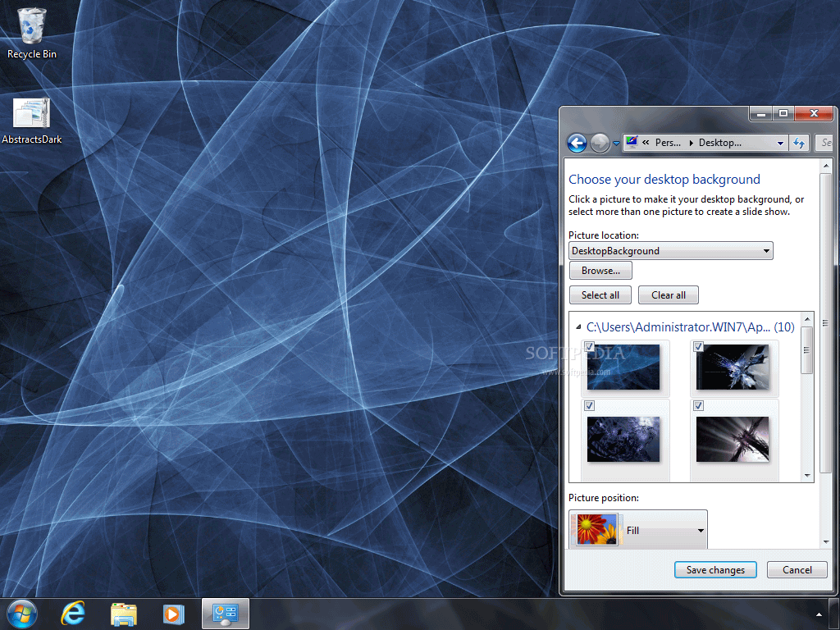Open the Picture position Fill dropdown

point(638,530)
